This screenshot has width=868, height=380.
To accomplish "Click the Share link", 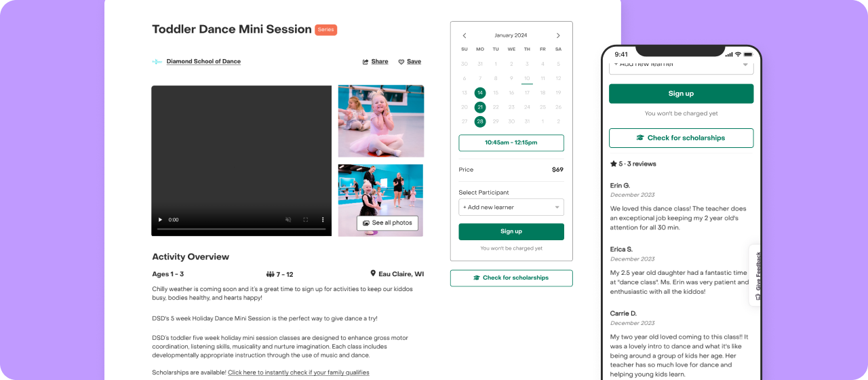I will click(x=376, y=62).
